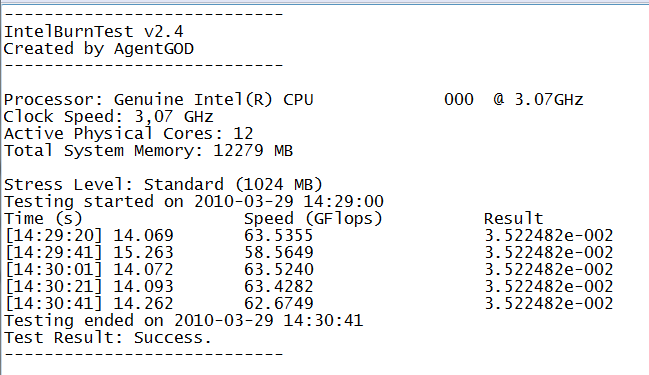Click the last 3.522482e-002 result value
The width and height of the screenshot is (649, 375).
(x=548, y=303)
